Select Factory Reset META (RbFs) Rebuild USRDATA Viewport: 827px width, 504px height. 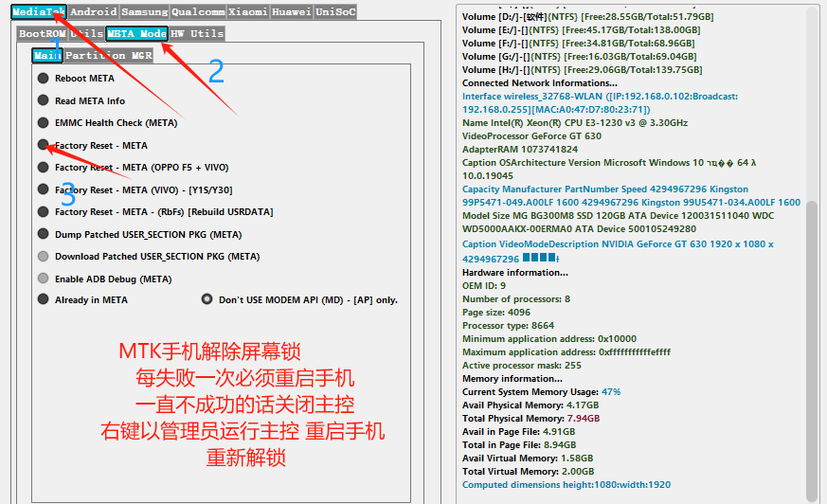(x=44, y=212)
